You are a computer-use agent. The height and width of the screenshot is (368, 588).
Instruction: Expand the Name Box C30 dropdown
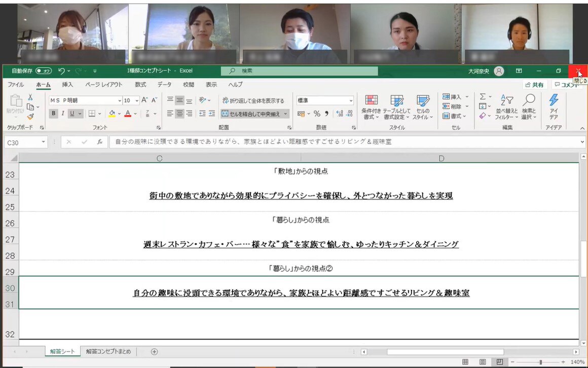(44, 142)
